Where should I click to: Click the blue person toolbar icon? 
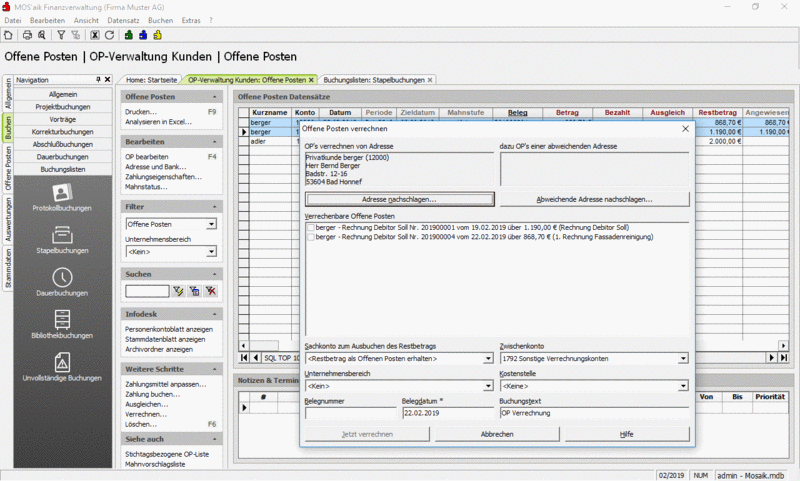[x=143, y=35]
